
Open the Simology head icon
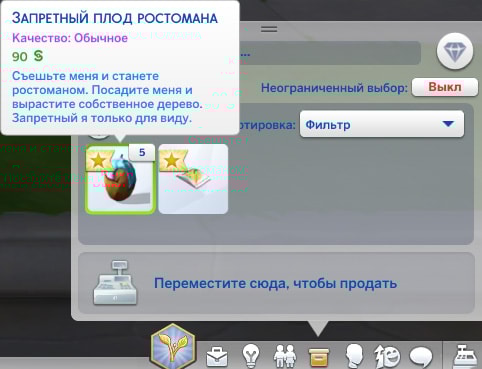pos(354,356)
